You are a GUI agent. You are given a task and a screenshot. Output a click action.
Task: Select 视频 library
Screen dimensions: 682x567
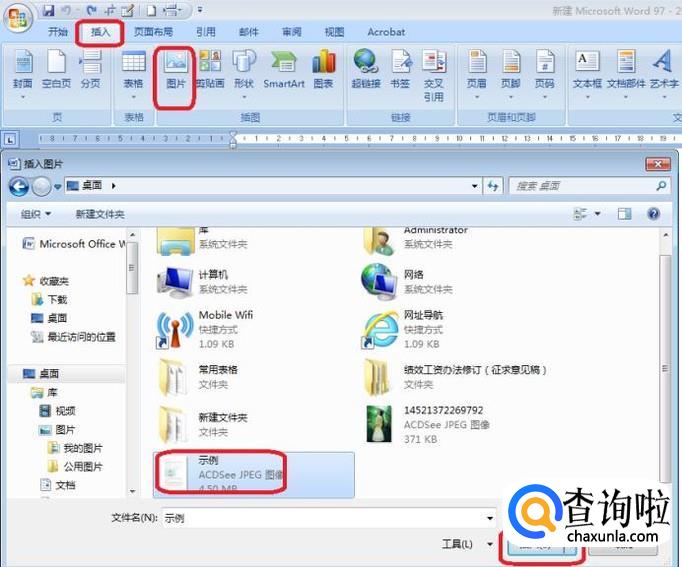point(57,410)
